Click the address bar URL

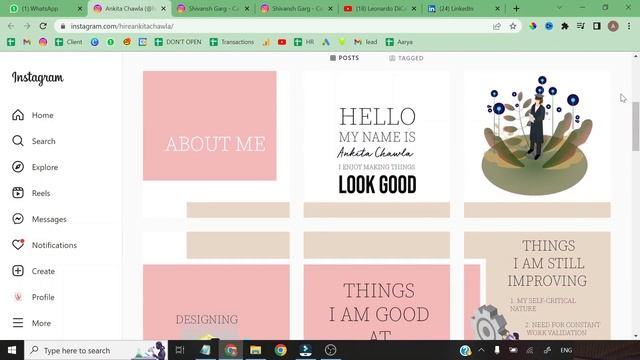pyautogui.click(x=122, y=26)
